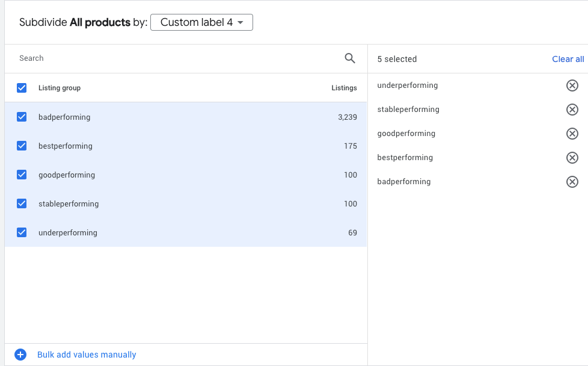
Task: Deselect the stableperforming checkbox
Action: point(22,203)
